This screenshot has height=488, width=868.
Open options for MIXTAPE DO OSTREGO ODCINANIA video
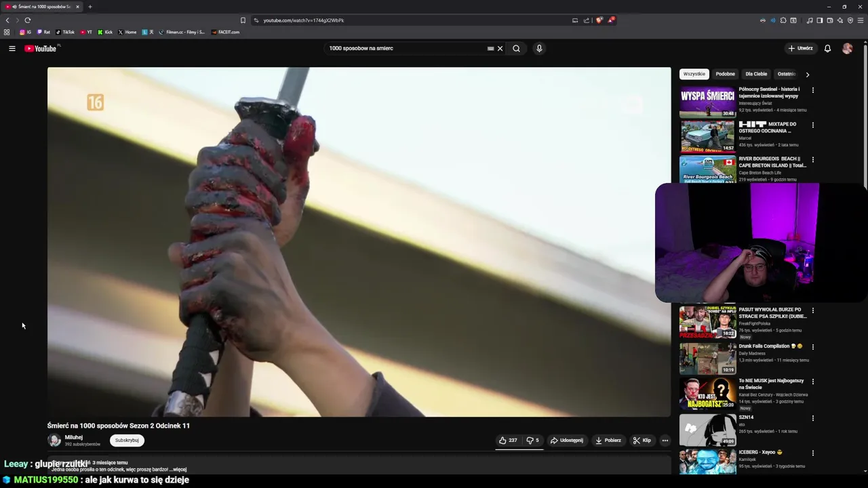coord(812,125)
